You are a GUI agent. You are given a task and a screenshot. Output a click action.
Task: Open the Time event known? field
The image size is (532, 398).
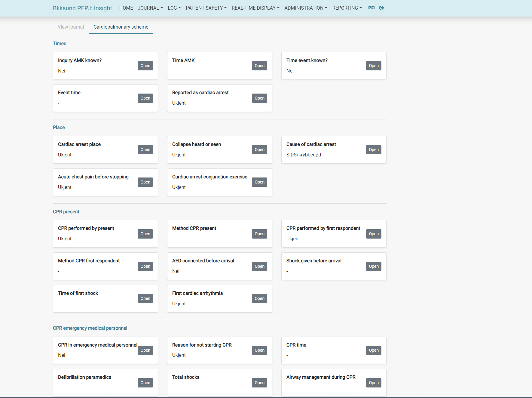click(374, 66)
